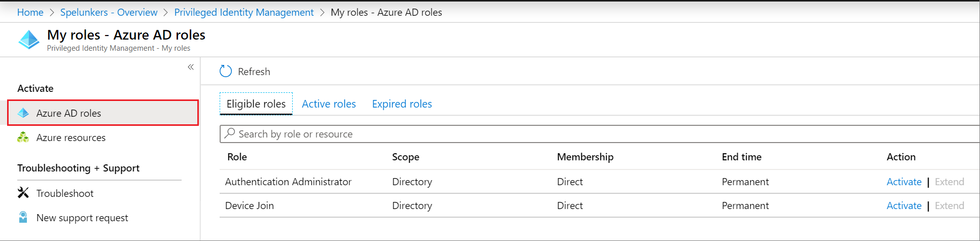980x241 pixels.
Task: Select the Eligible roles tab
Action: [256, 104]
